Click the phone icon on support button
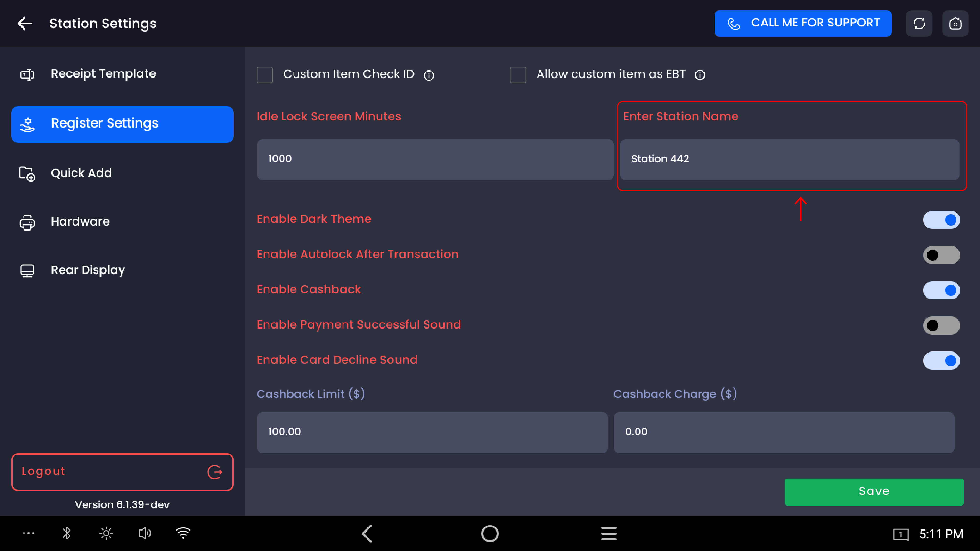 click(x=734, y=24)
